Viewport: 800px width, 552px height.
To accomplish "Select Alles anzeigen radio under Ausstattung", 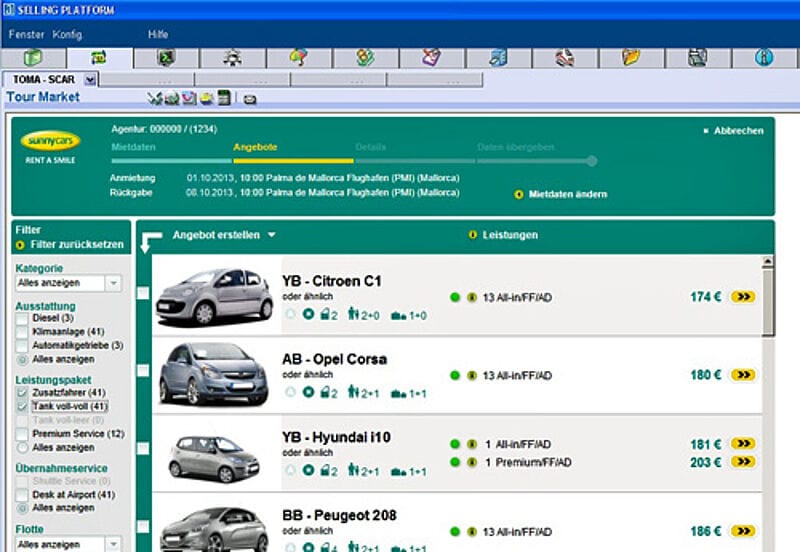I will tap(22, 360).
